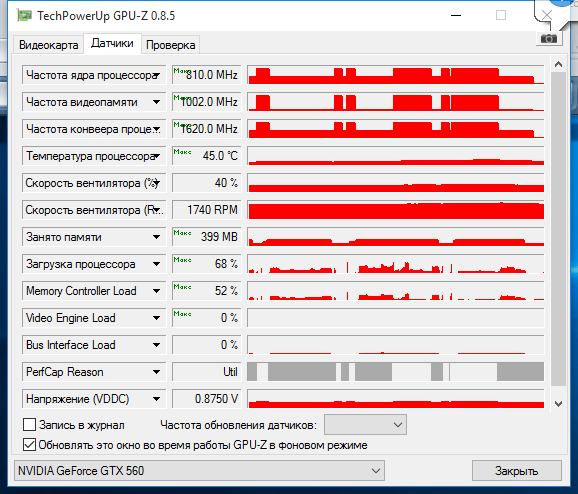Select the Датчики tab
578x494 pixels.
click(x=112, y=44)
